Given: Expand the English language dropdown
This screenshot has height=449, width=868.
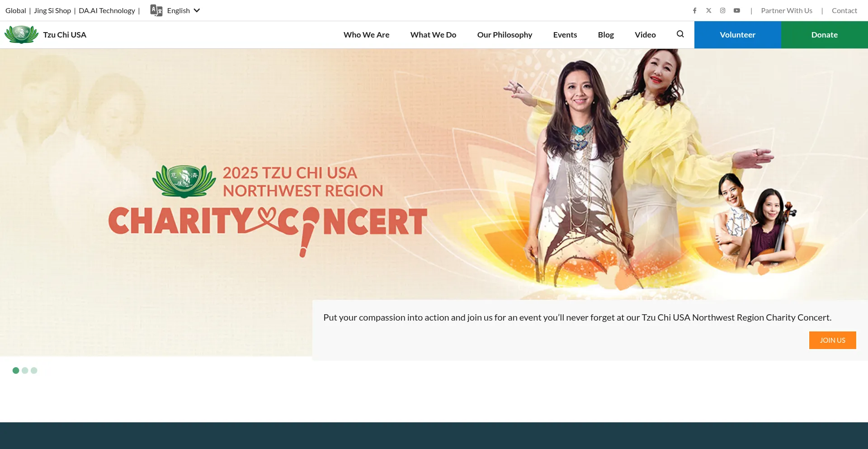Looking at the screenshot, I should coord(184,10).
